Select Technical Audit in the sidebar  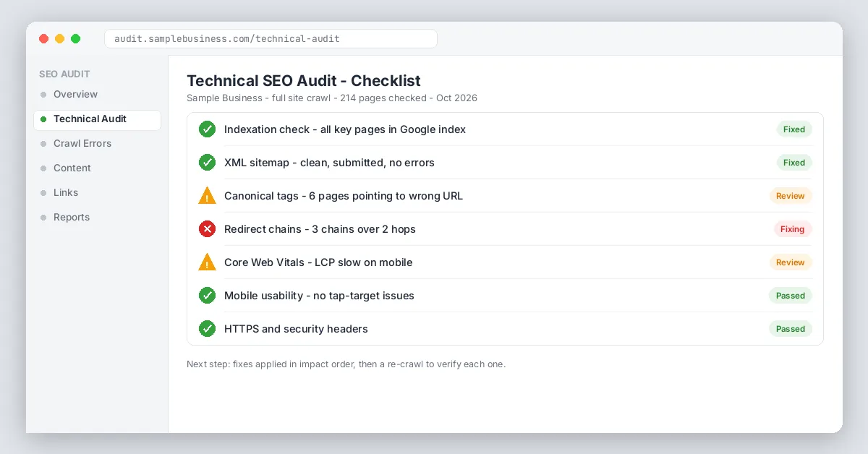[97, 119]
